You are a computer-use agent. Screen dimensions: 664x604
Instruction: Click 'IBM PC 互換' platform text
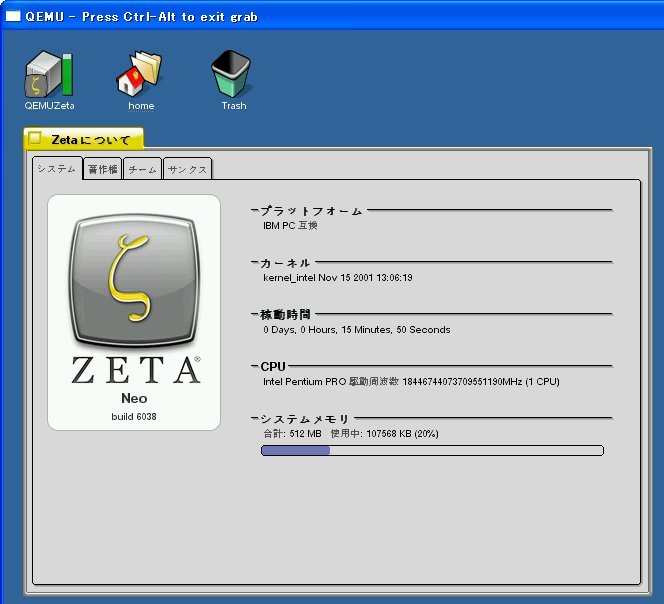(x=290, y=225)
